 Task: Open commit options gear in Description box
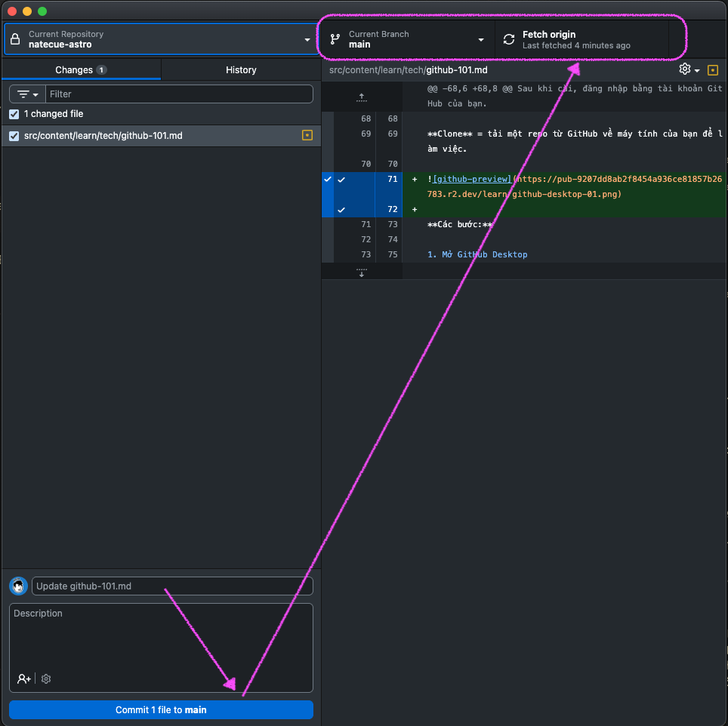(46, 679)
